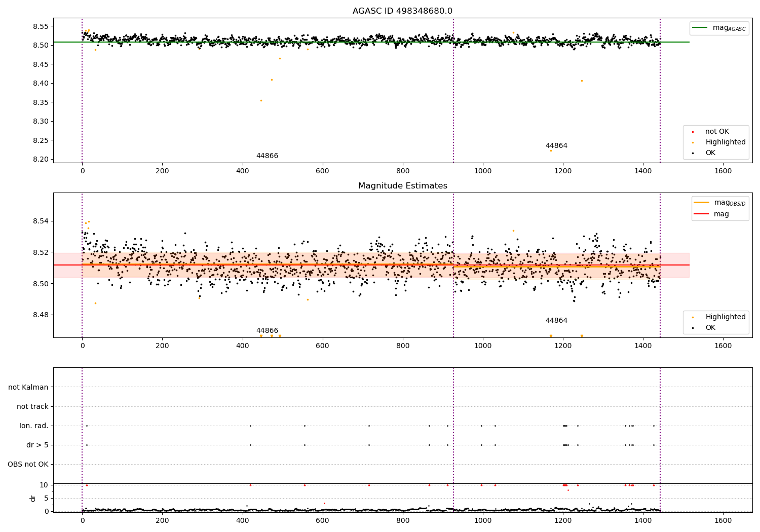Click the '8.48' tick label on middle plot
Screen dimensions: 760x532
click(40, 315)
